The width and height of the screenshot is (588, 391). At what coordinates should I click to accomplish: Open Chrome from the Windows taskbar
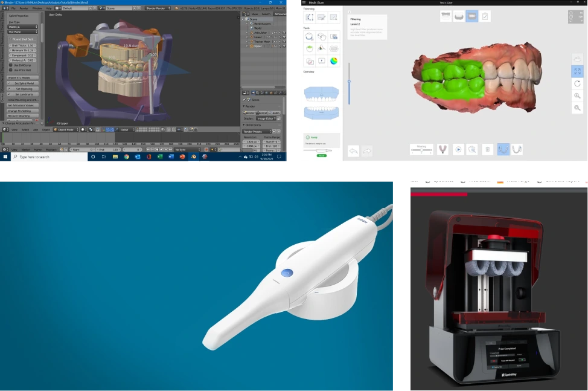pyautogui.click(x=126, y=157)
